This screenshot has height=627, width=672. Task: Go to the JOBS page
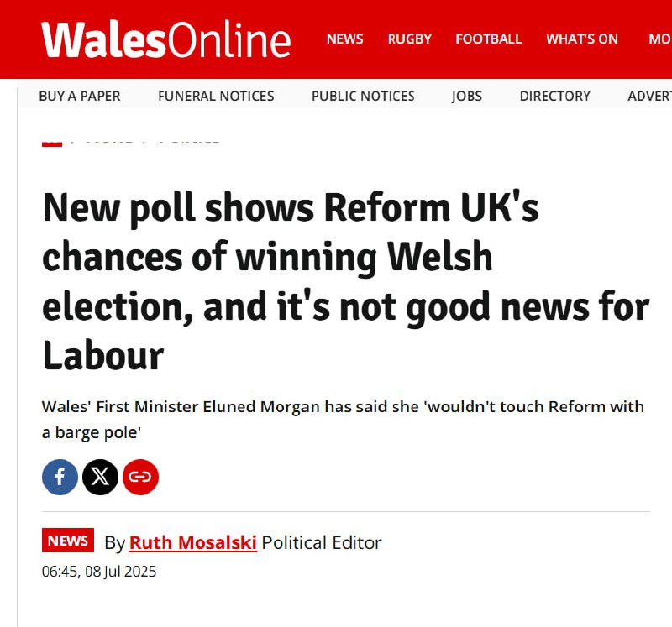(x=467, y=96)
